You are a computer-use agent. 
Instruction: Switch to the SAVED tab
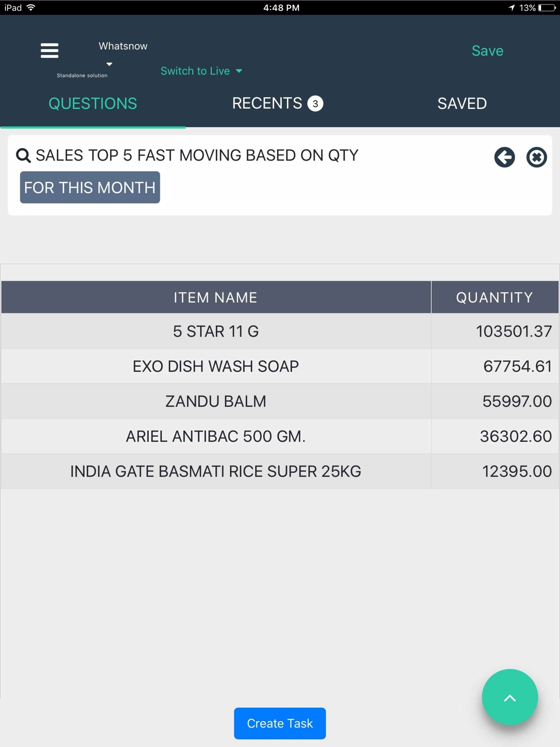click(x=462, y=103)
